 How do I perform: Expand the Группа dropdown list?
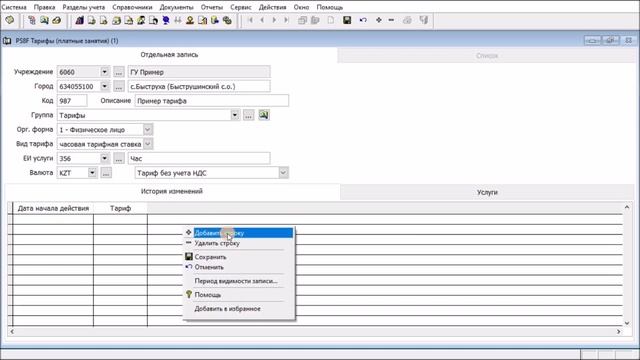235,115
